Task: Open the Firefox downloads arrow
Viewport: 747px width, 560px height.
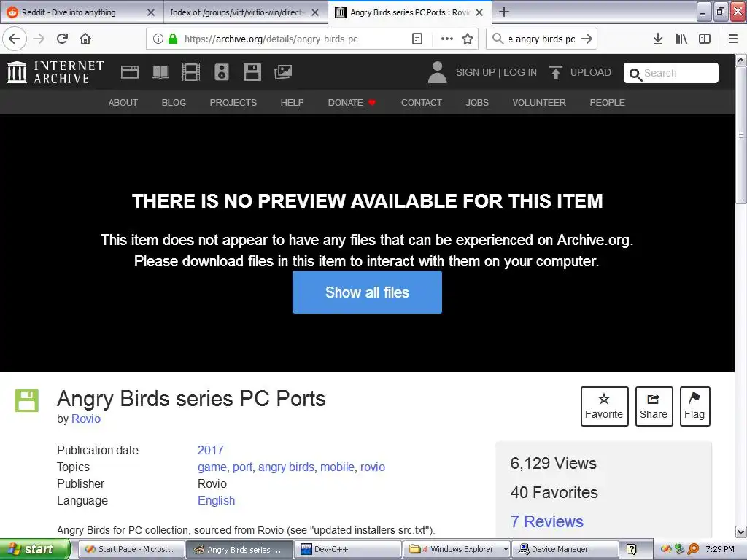Action: 658,39
